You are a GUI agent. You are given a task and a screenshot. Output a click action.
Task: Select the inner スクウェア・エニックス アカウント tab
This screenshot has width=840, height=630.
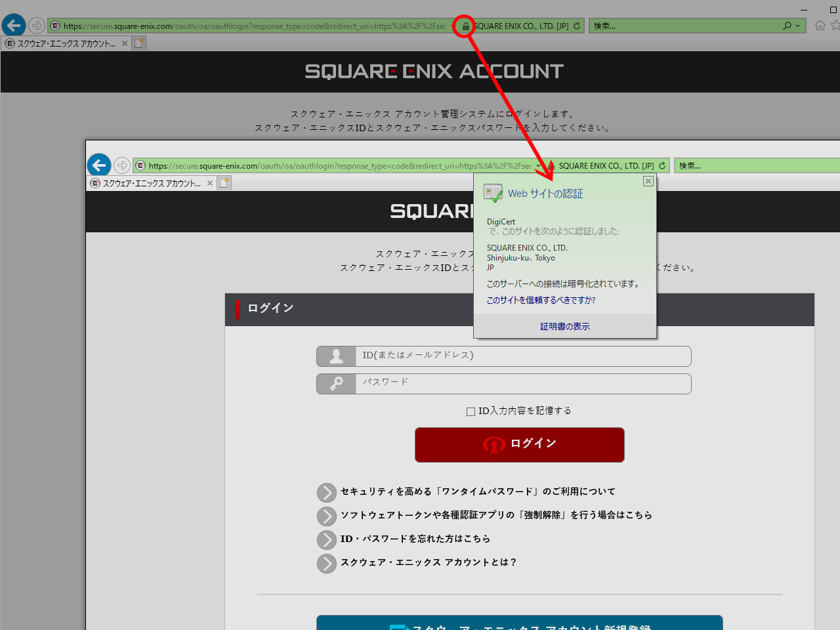point(152,183)
